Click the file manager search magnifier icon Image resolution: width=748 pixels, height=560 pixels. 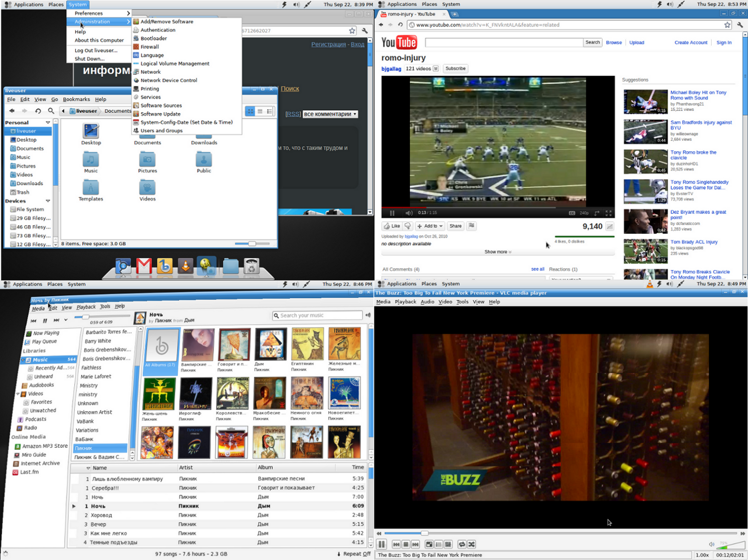coord(51,111)
